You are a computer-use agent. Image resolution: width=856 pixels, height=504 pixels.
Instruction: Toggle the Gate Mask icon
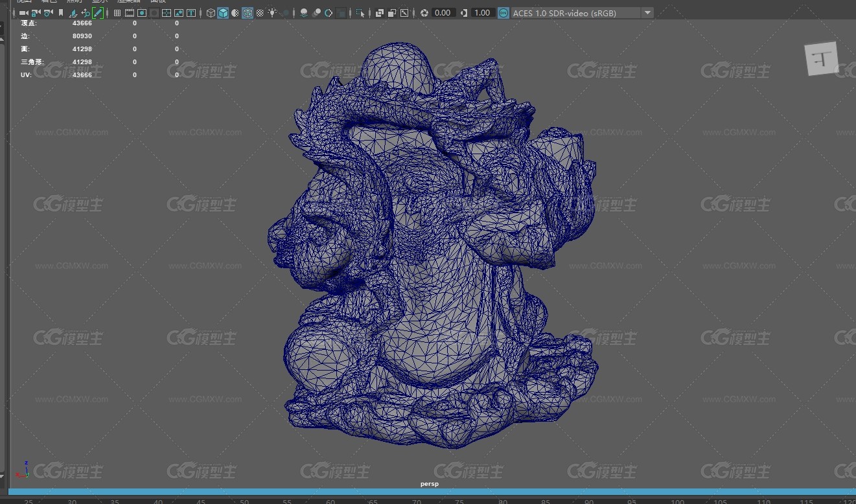pyautogui.click(x=154, y=13)
